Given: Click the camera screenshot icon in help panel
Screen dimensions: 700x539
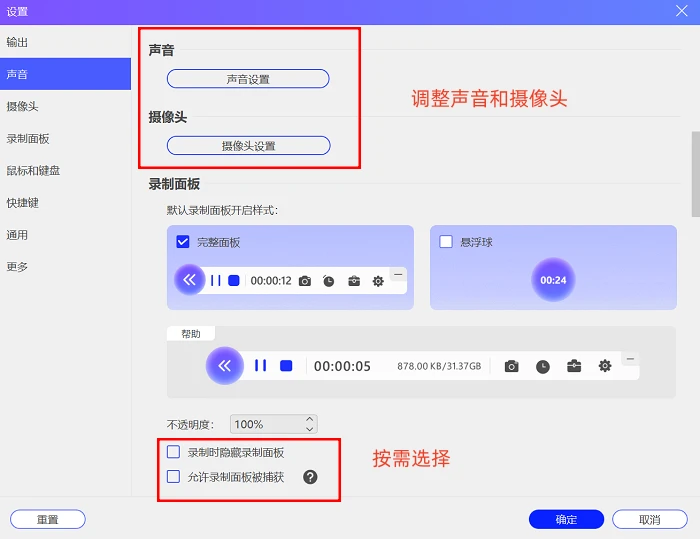Looking at the screenshot, I should pyautogui.click(x=512, y=367).
